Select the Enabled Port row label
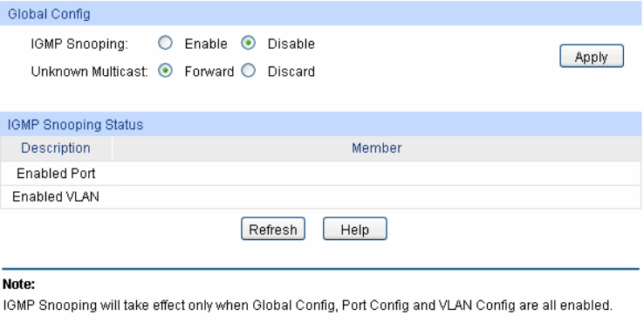 [x=56, y=174]
